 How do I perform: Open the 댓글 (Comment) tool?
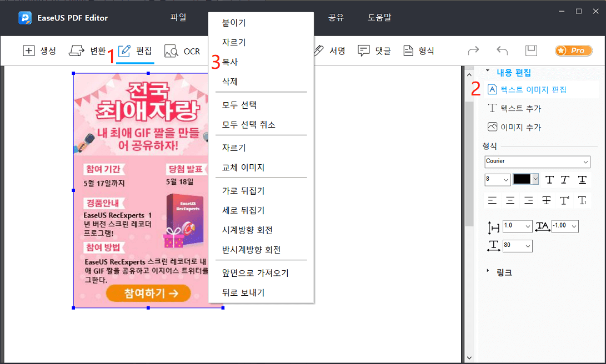click(x=373, y=50)
